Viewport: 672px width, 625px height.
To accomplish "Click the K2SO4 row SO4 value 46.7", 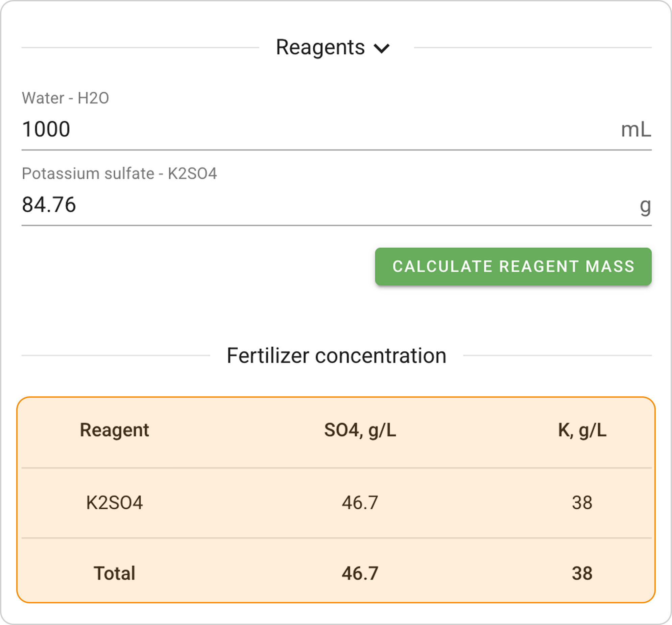I will (x=360, y=502).
